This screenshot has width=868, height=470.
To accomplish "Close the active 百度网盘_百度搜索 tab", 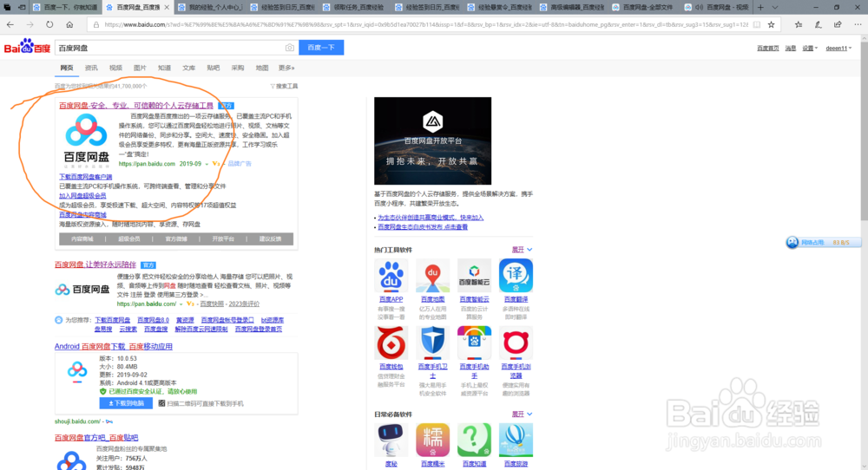I will click(167, 7).
